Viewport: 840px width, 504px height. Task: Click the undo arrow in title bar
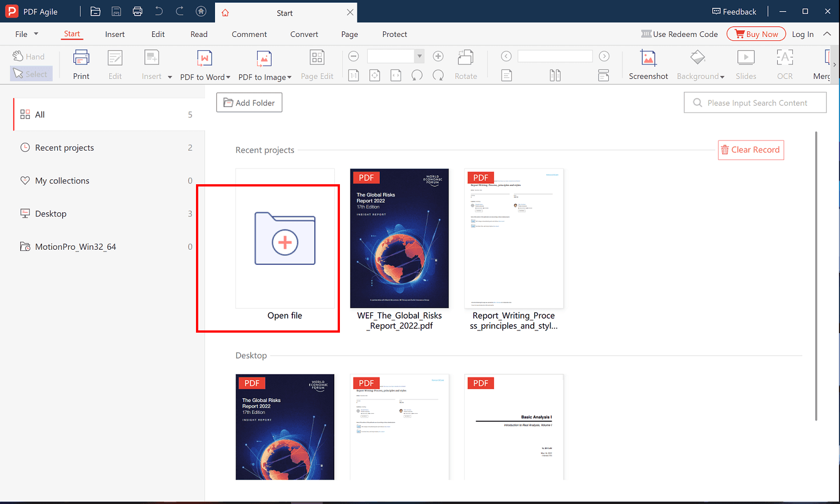[x=159, y=11]
